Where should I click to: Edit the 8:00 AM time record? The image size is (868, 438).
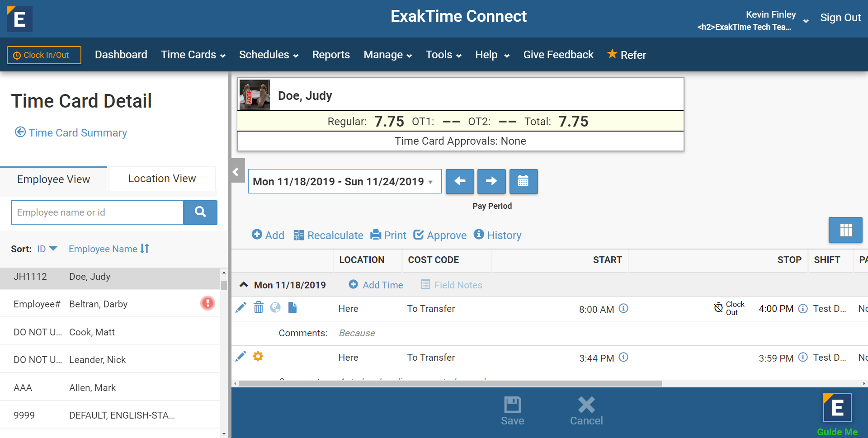pyautogui.click(x=241, y=308)
